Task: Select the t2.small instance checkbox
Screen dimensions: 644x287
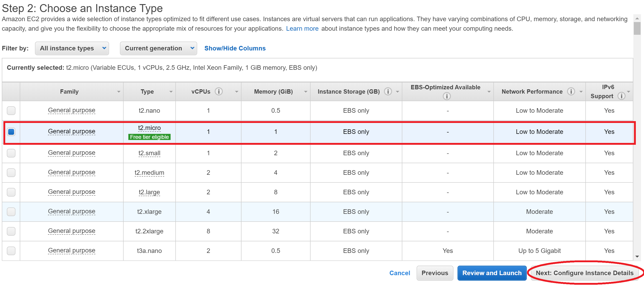Action: click(x=11, y=153)
